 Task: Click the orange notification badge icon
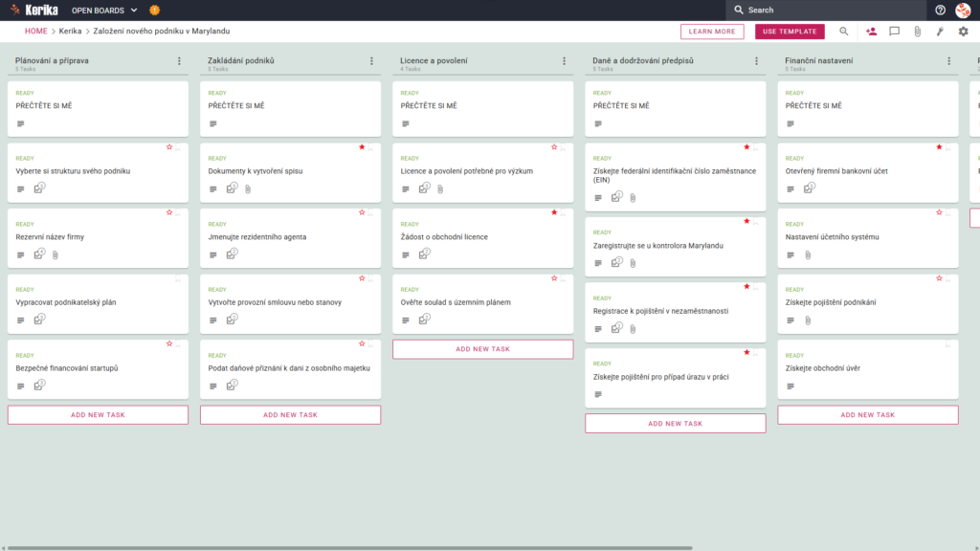tap(154, 10)
